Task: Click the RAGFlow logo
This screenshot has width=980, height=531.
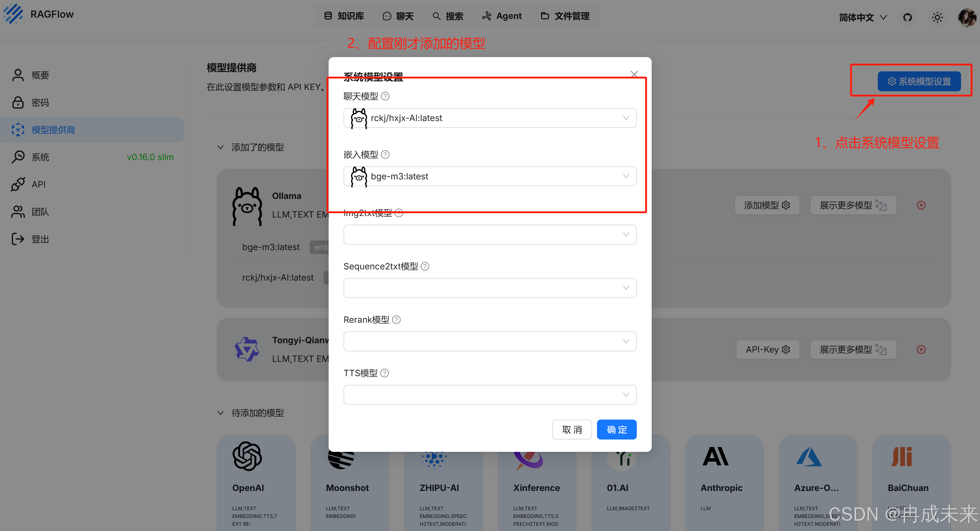Action: pos(14,14)
